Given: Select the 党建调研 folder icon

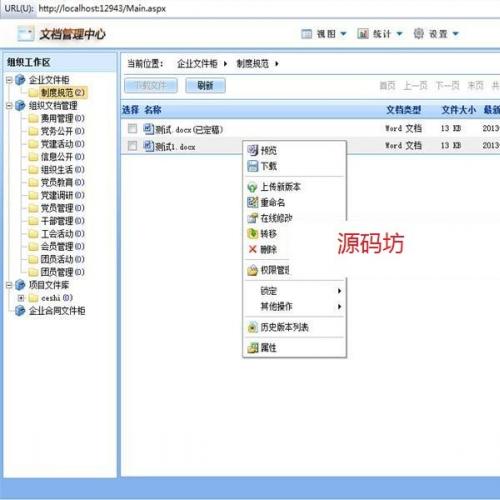Looking at the screenshot, I should click(x=33, y=195).
